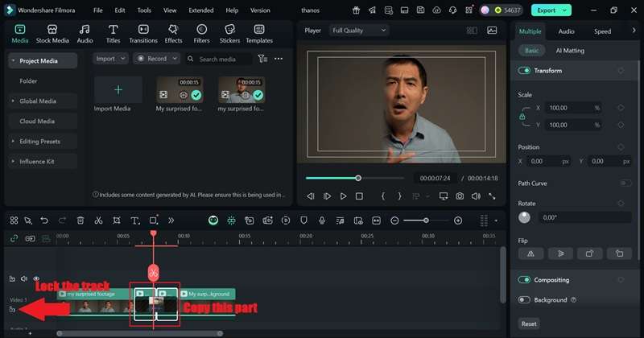
Task: Click the delete trash icon in timeline toolbar
Action: (x=80, y=221)
